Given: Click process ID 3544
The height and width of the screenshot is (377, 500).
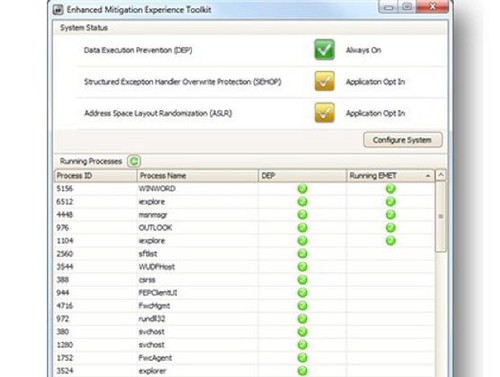Looking at the screenshot, I should 64,267.
